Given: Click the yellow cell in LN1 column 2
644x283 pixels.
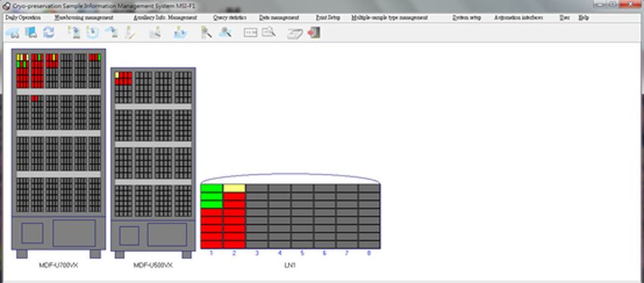Looking at the screenshot, I should pos(234,188).
